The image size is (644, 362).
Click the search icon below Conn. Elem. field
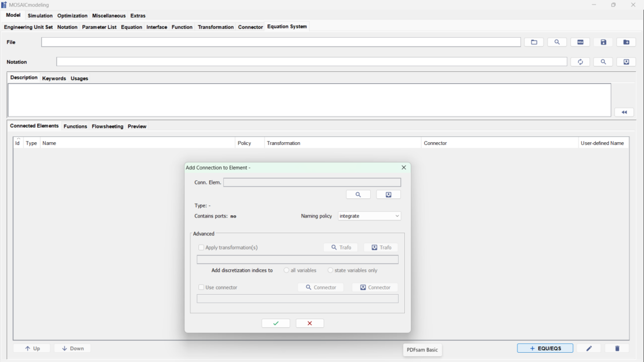tap(358, 194)
